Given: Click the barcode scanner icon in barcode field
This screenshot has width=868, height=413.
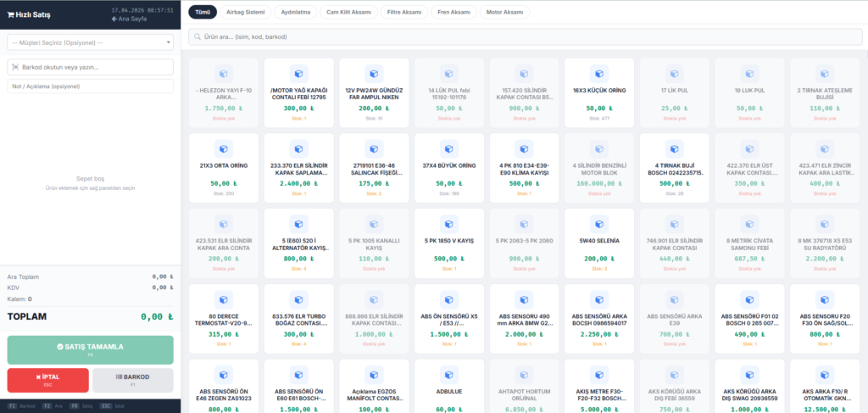Looking at the screenshot, I should coord(14,67).
